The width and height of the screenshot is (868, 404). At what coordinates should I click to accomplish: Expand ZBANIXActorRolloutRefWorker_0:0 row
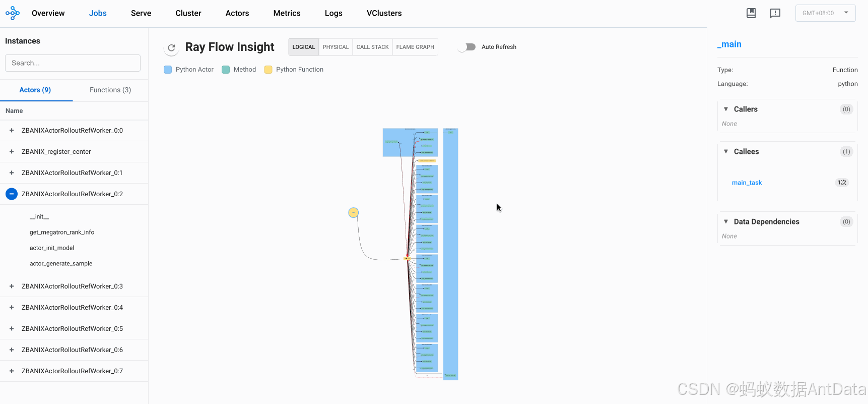coord(12,131)
